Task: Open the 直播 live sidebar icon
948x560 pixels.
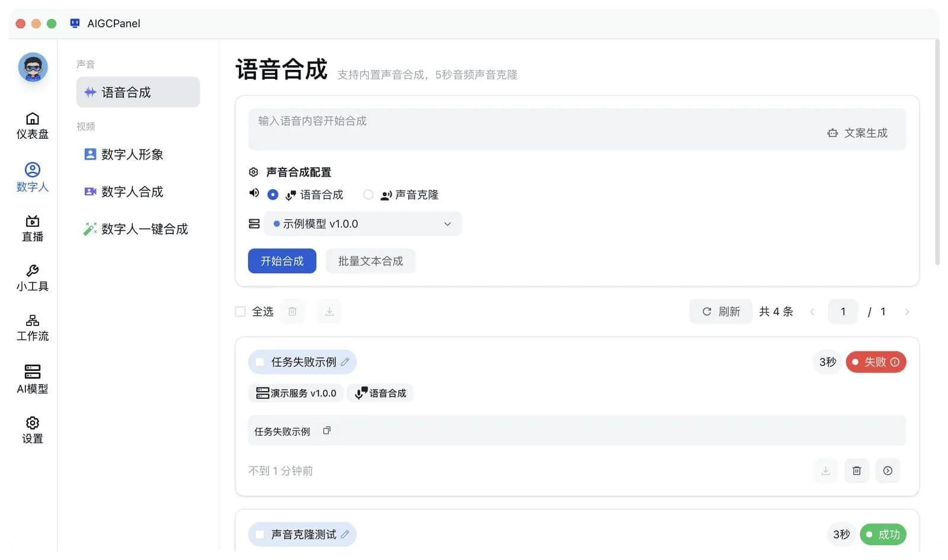Action: (x=33, y=228)
